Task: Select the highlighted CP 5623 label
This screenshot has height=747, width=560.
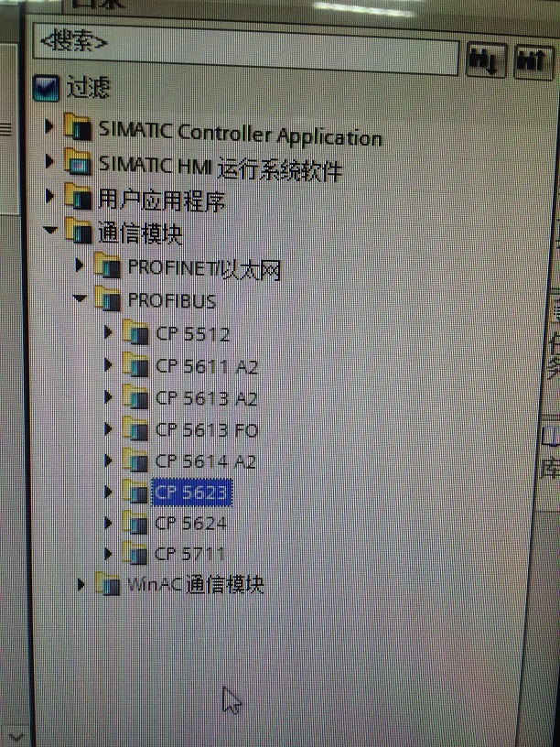Action: click(x=192, y=493)
